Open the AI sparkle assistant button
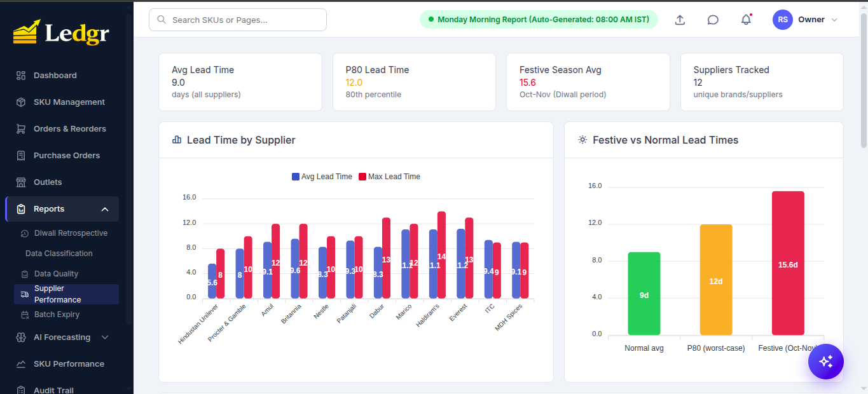 pyautogui.click(x=826, y=362)
